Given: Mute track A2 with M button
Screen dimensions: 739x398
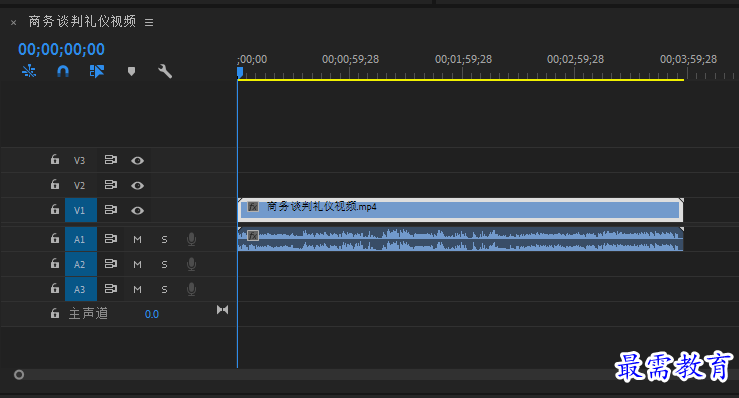Looking at the screenshot, I should (137, 265).
